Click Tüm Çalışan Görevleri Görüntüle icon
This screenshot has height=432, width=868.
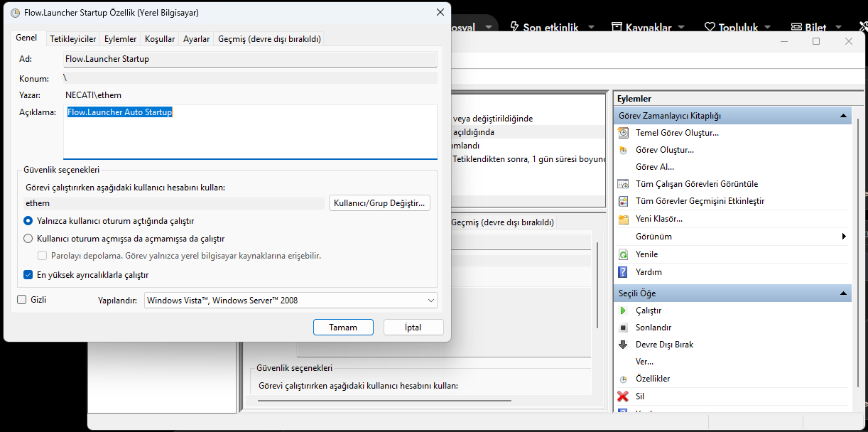coord(623,184)
